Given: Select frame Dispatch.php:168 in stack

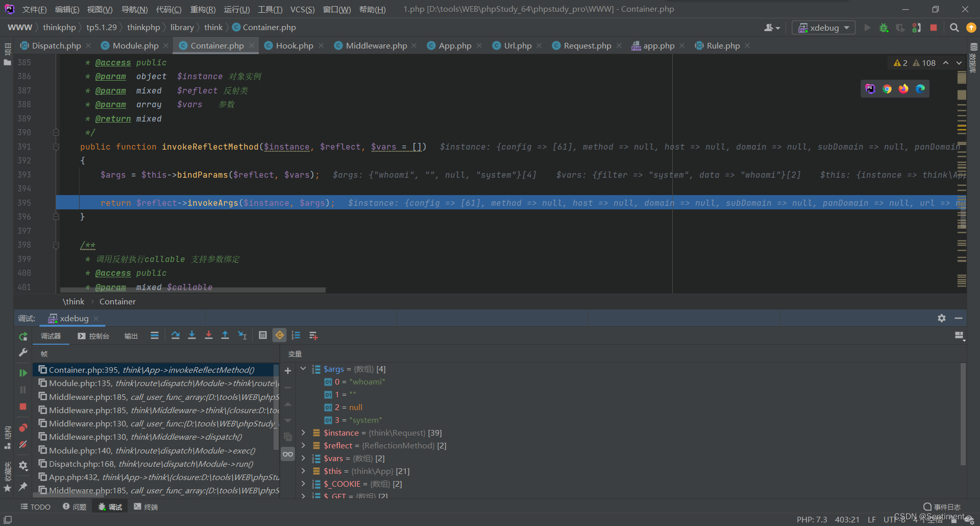Looking at the screenshot, I should 156,464.
